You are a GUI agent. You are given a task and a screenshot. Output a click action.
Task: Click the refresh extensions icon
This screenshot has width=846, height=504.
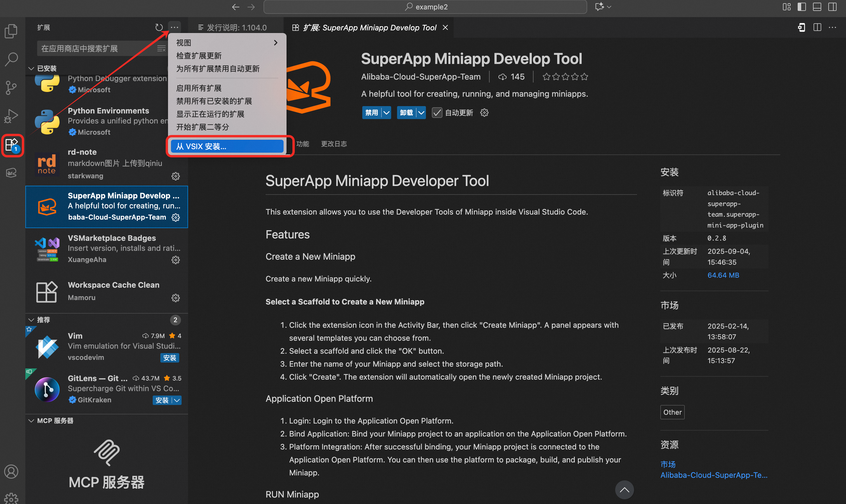(x=159, y=27)
